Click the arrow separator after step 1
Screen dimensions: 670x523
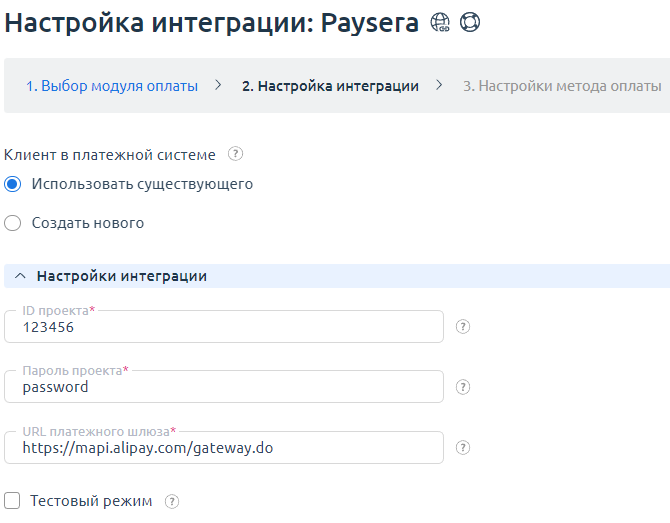(218, 86)
